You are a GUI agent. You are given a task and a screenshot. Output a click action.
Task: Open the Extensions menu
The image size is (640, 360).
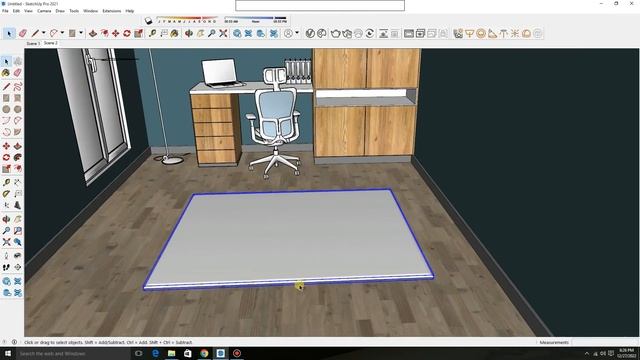tap(111, 11)
